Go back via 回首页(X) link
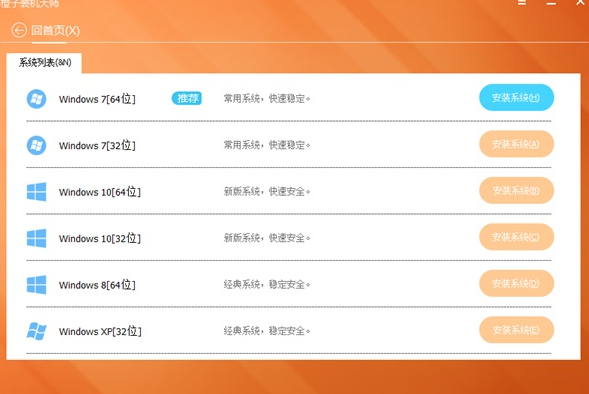Viewport: 589px width, 394px height. click(55, 30)
